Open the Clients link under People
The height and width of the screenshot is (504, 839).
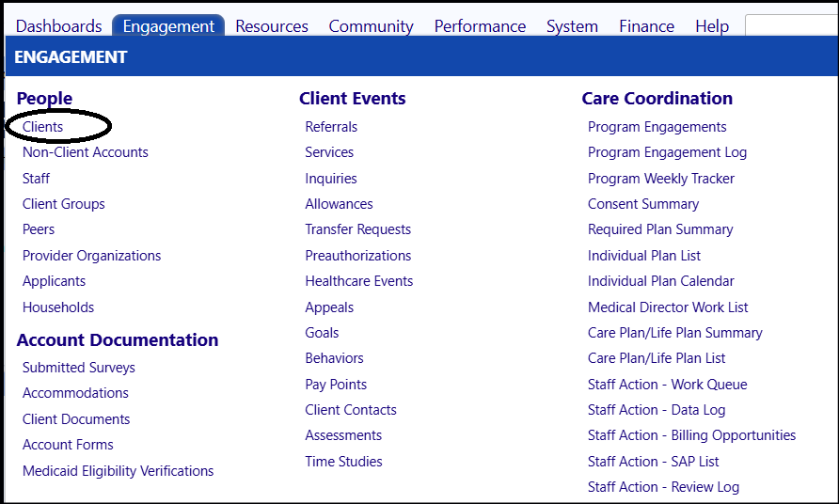point(43,127)
